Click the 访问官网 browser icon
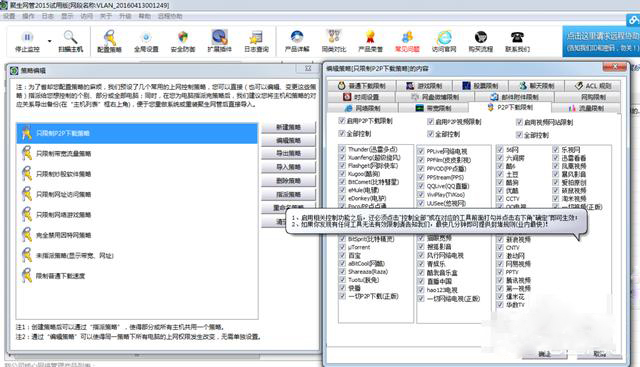Screen dimensions: 640x367 444,38
